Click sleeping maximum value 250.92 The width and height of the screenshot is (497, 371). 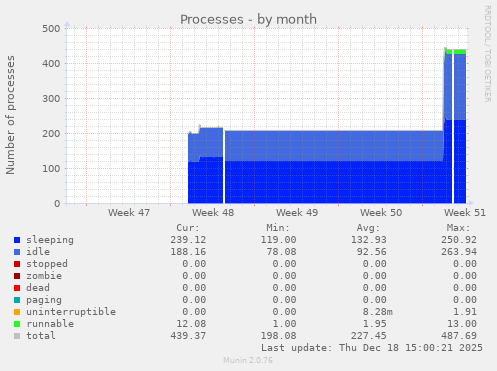(x=459, y=240)
